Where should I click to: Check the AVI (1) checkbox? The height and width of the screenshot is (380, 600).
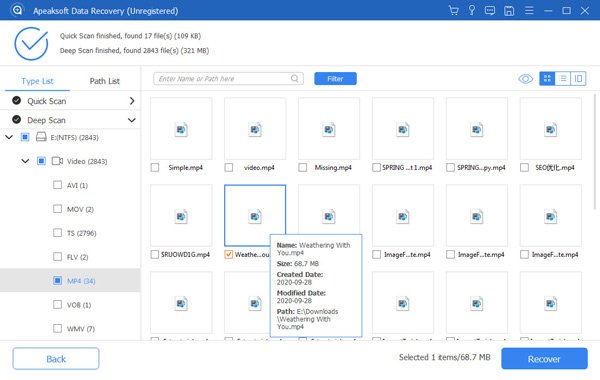(x=57, y=185)
